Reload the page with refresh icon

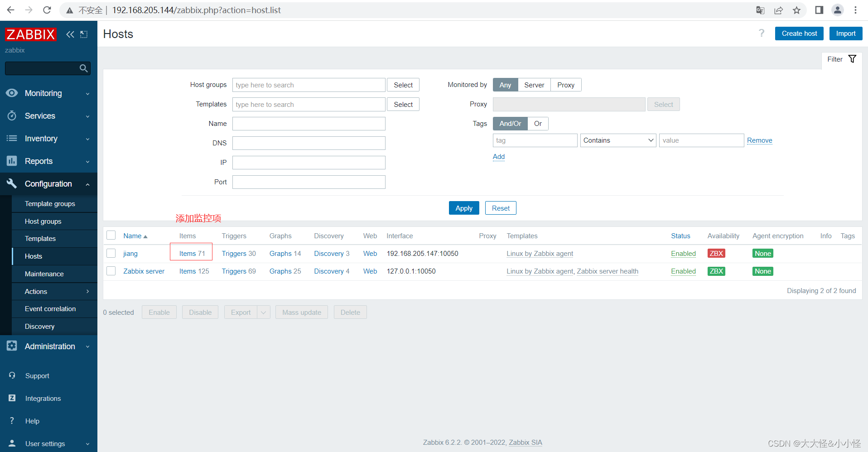47,10
